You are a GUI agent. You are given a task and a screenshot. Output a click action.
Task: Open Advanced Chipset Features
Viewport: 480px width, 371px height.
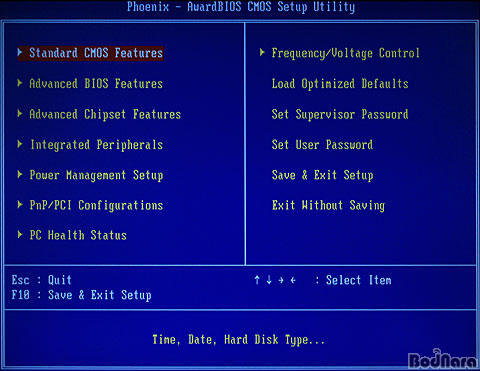(105, 114)
